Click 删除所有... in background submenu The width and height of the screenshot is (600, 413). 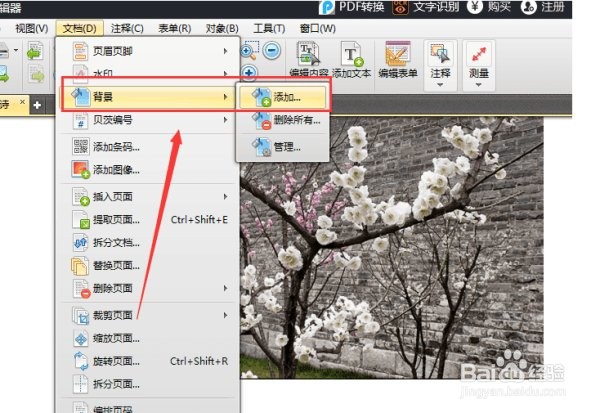click(283, 120)
